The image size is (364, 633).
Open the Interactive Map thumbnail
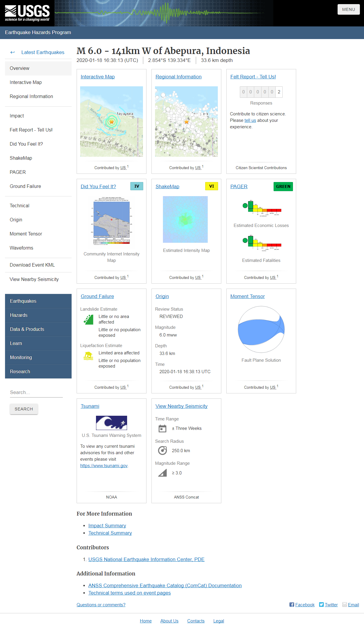[x=112, y=122]
